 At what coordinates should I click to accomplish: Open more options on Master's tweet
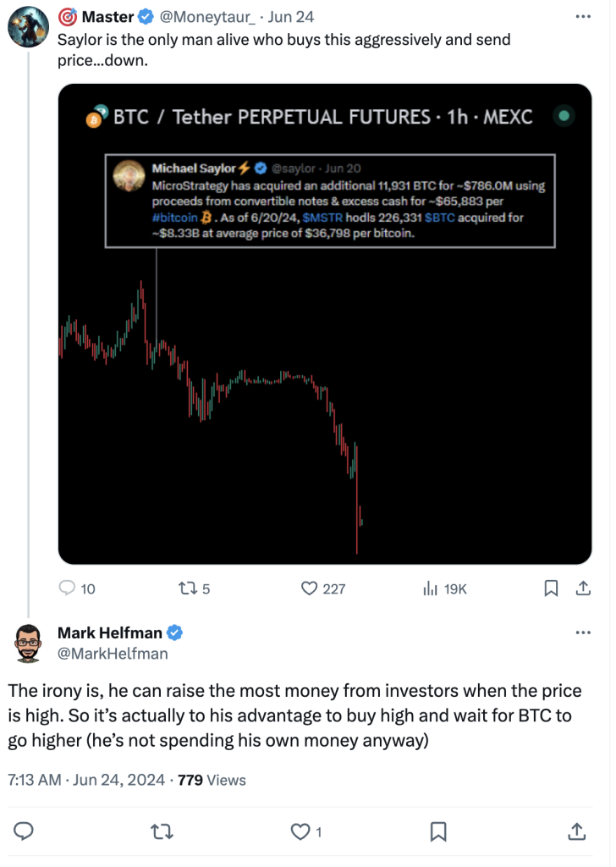(x=583, y=17)
